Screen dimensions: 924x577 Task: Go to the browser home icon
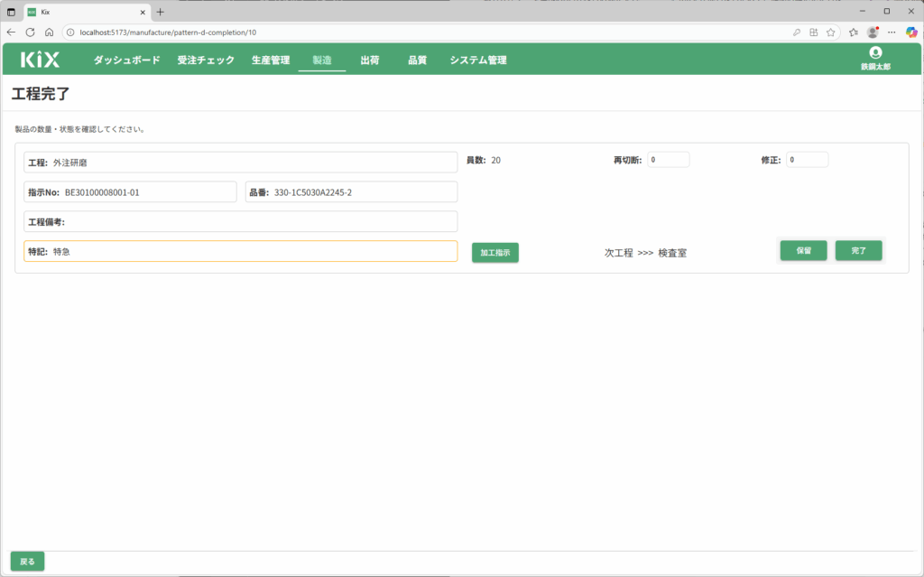tap(49, 32)
